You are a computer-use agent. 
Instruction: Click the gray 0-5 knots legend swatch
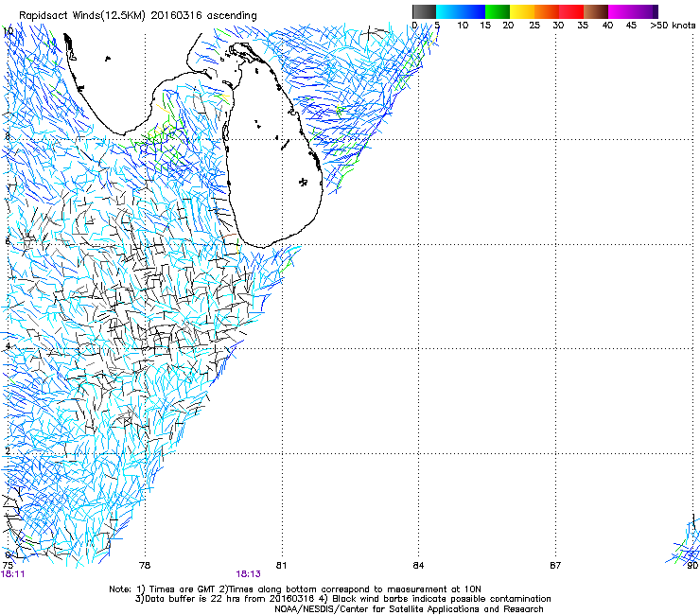coord(424,11)
